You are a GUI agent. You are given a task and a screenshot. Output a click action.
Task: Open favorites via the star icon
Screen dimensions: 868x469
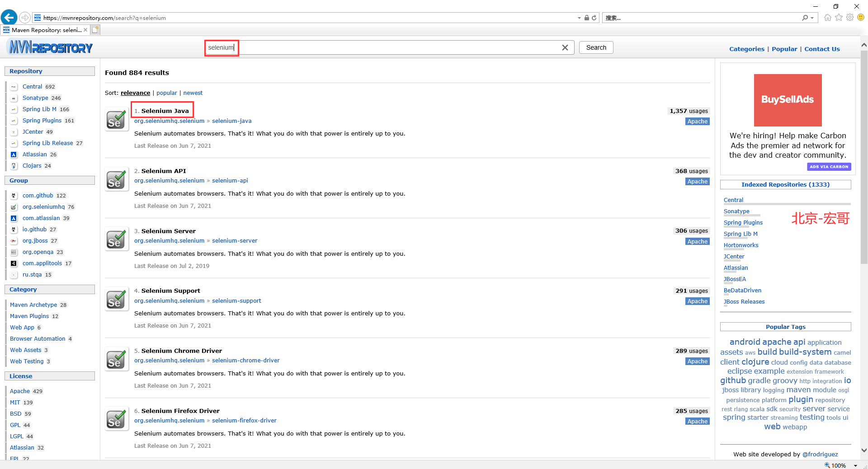point(839,18)
